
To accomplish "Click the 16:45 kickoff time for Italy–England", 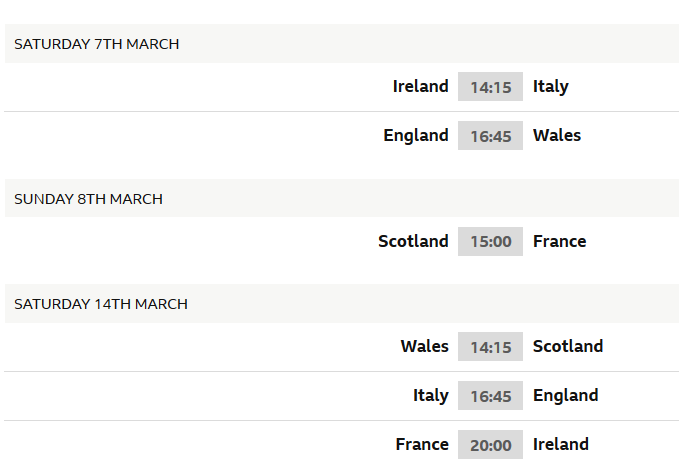I will [490, 396].
